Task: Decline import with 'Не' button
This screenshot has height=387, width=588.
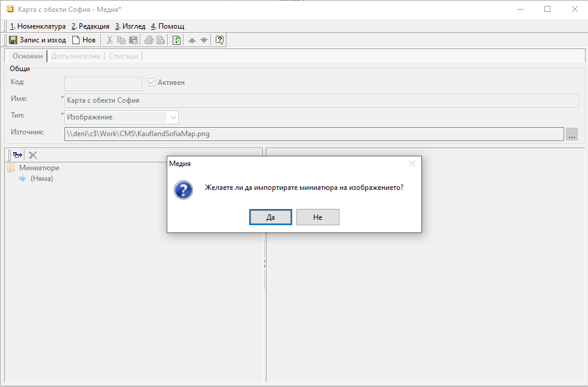Action: tap(317, 217)
